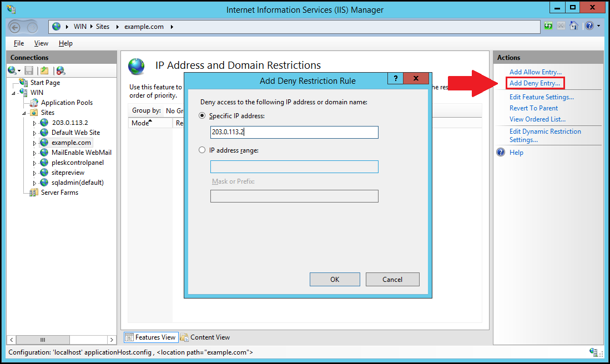The image size is (610, 364).
Task: Select Application Pools in Connections tree
Action: coord(67,103)
